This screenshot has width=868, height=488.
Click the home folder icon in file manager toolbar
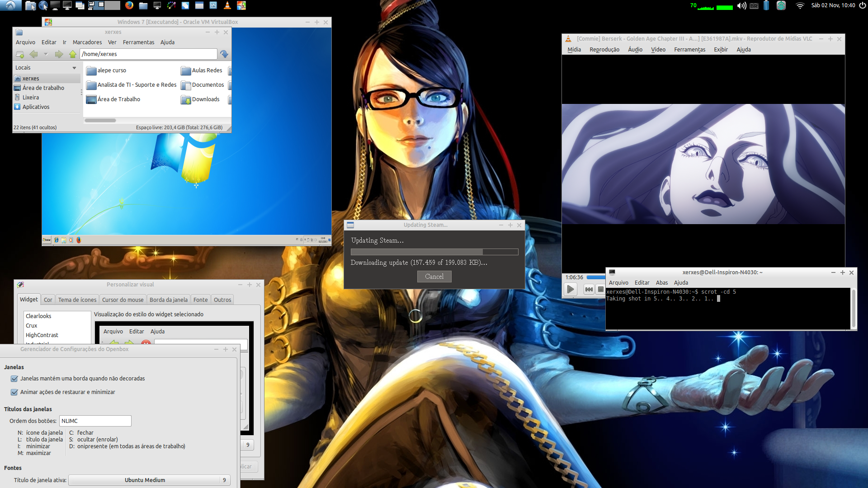pos(73,54)
